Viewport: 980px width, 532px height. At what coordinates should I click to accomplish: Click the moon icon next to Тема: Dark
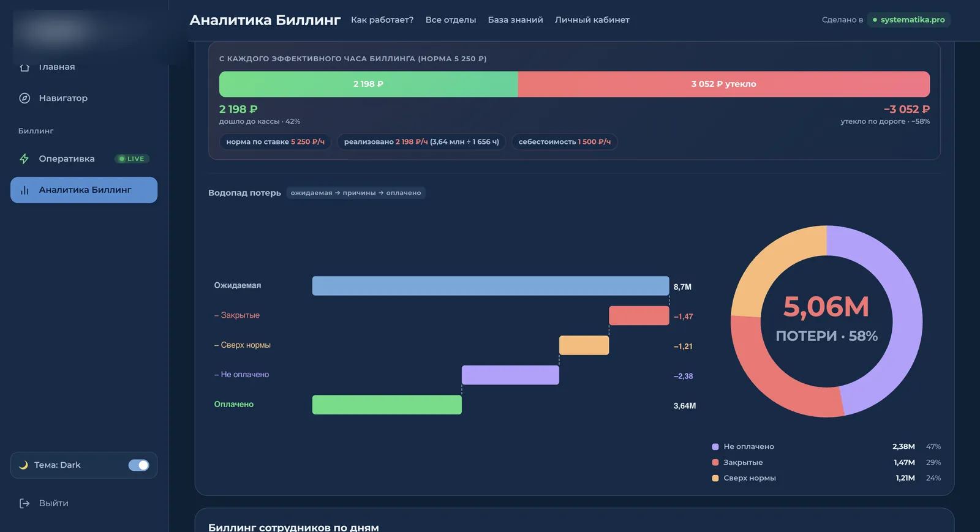click(23, 465)
